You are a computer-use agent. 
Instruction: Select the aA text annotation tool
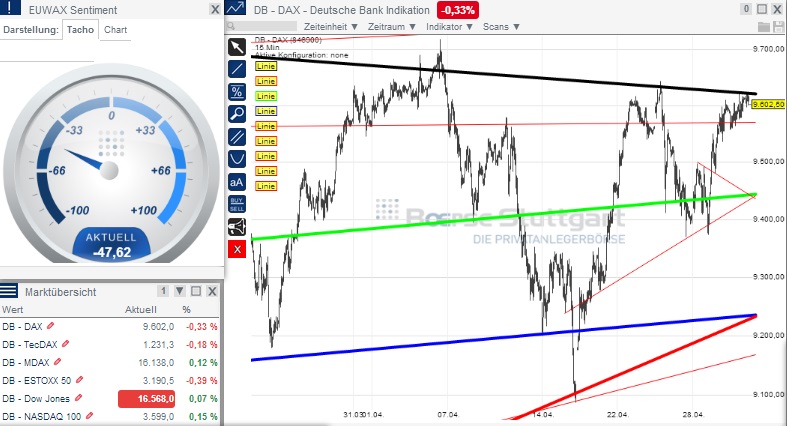pyautogui.click(x=237, y=182)
